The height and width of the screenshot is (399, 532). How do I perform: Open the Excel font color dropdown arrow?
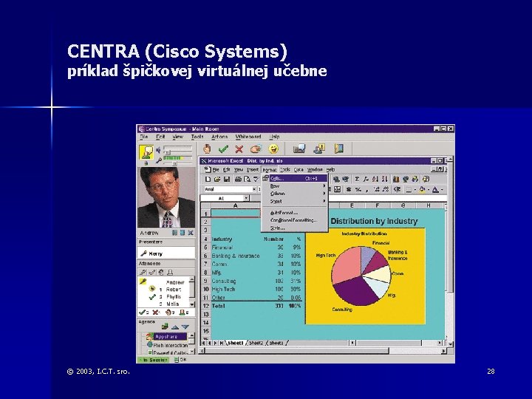(442, 190)
